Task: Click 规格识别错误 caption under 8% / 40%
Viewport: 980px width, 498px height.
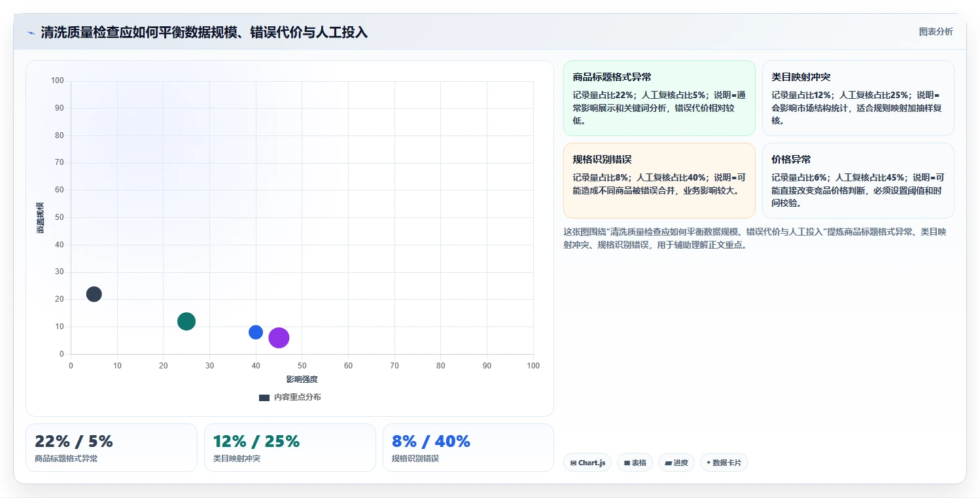Action: 415,459
